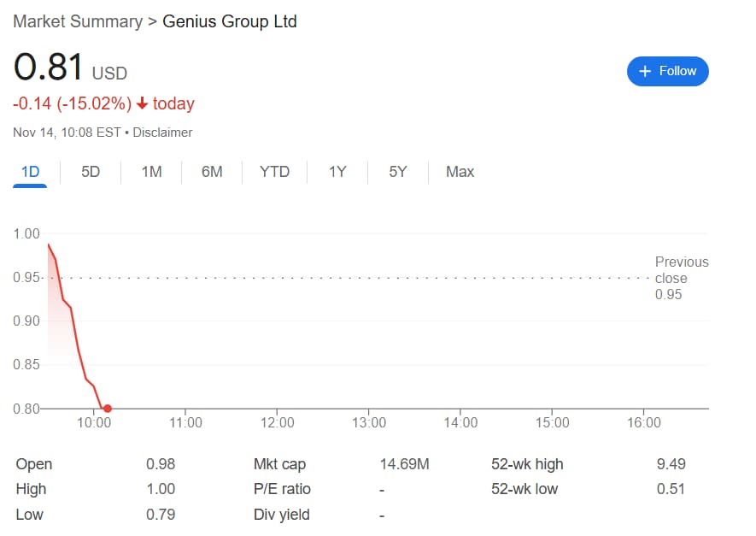Click the 12:00 axis label

[278, 422]
